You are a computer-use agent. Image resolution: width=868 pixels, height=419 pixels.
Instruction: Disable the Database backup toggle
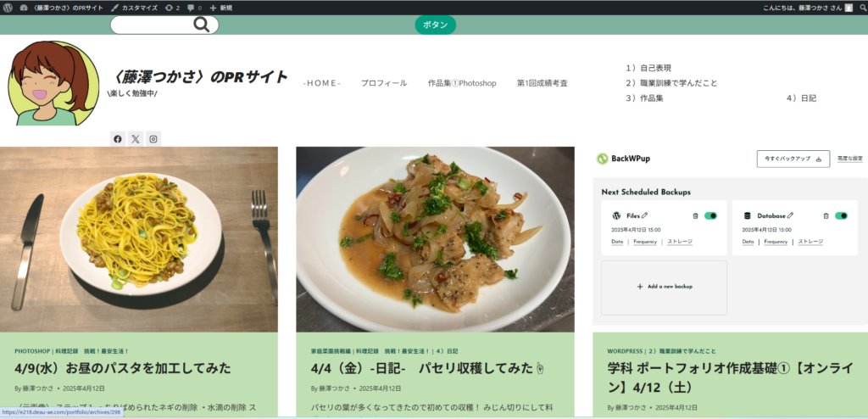[841, 215]
